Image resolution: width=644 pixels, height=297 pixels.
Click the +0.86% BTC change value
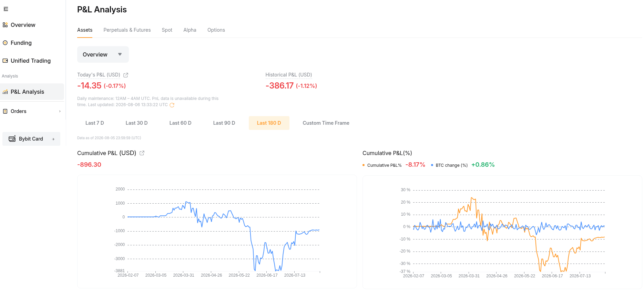coord(483,165)
